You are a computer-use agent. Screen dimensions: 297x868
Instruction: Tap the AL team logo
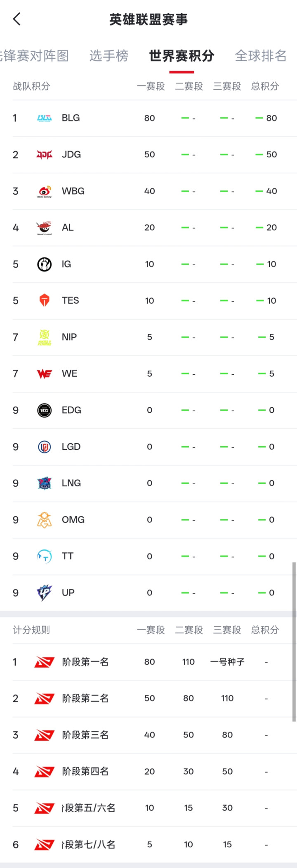pos(45,228)
